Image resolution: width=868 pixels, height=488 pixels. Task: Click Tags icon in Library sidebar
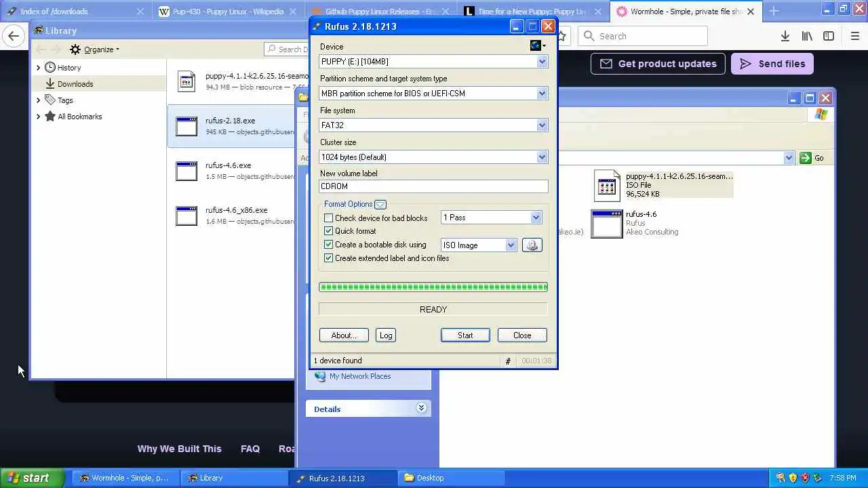50,100
